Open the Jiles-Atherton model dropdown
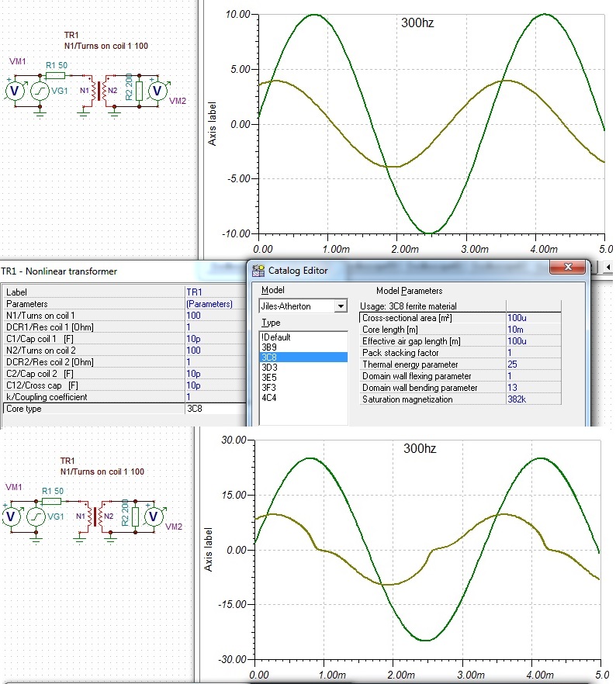Image resolution: width=616 pixels, height=684 pixels. 341,306
